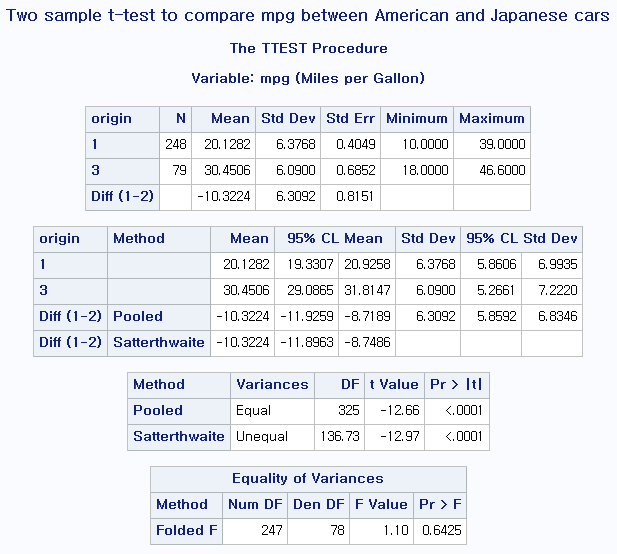Click the N value 248

pyautogui.click(x=175, y=144)
